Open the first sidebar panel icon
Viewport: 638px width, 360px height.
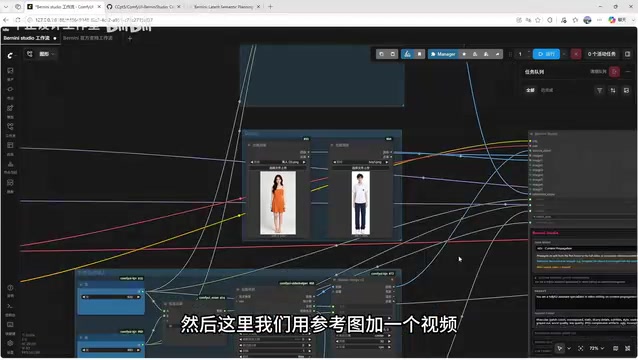point(10,71)
